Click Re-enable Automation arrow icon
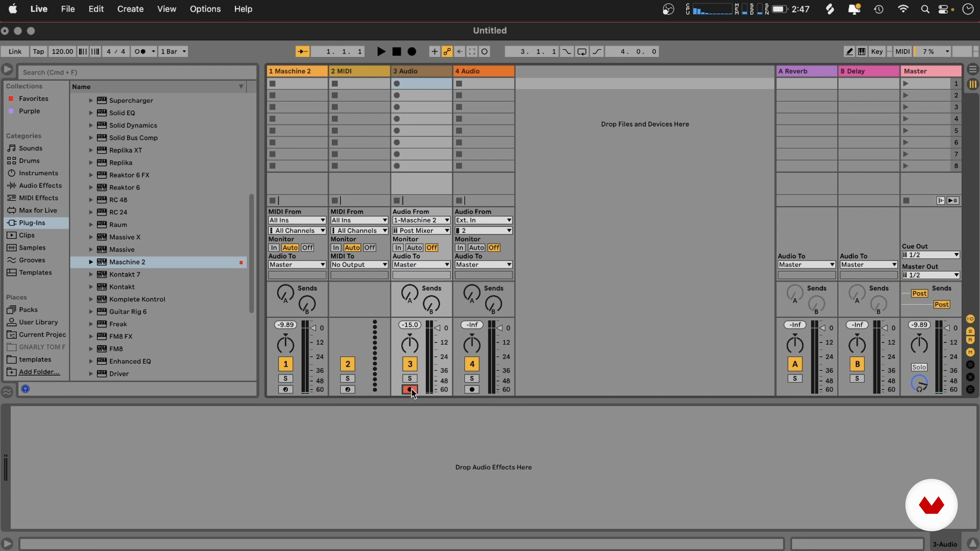980x551 pixels. coord(460,51)
